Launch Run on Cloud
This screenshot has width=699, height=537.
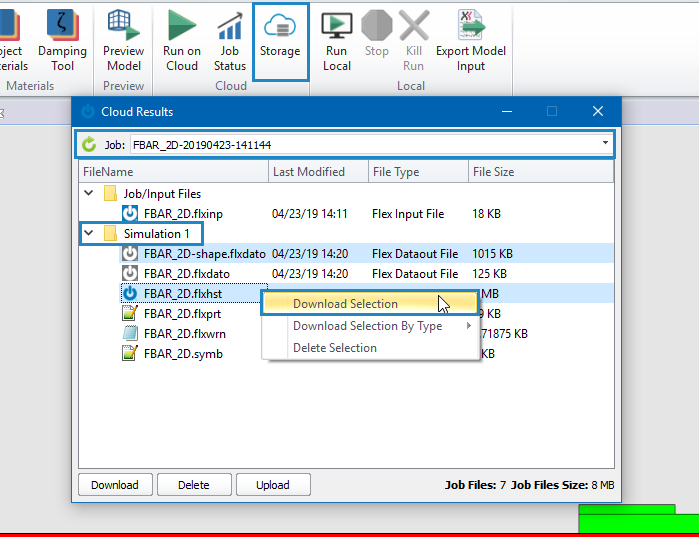182,41
